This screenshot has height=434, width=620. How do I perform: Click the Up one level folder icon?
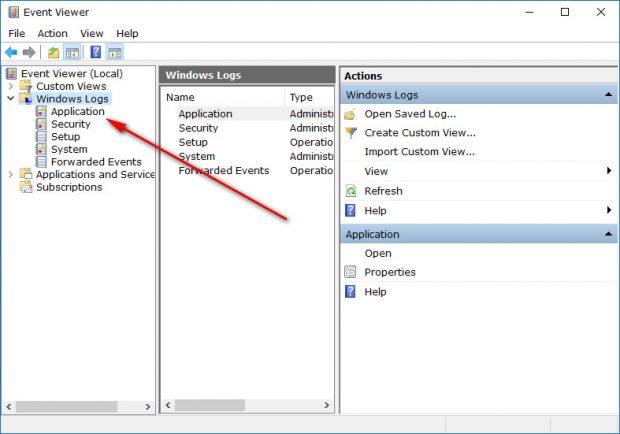[53, 52]
